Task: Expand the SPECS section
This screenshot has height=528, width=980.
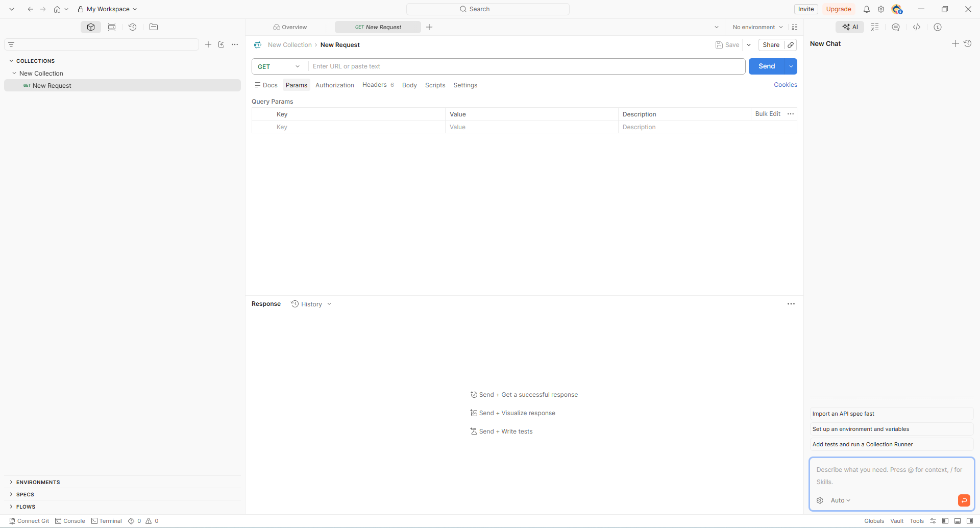Action: pyautogui.click(x=11, y=494)
